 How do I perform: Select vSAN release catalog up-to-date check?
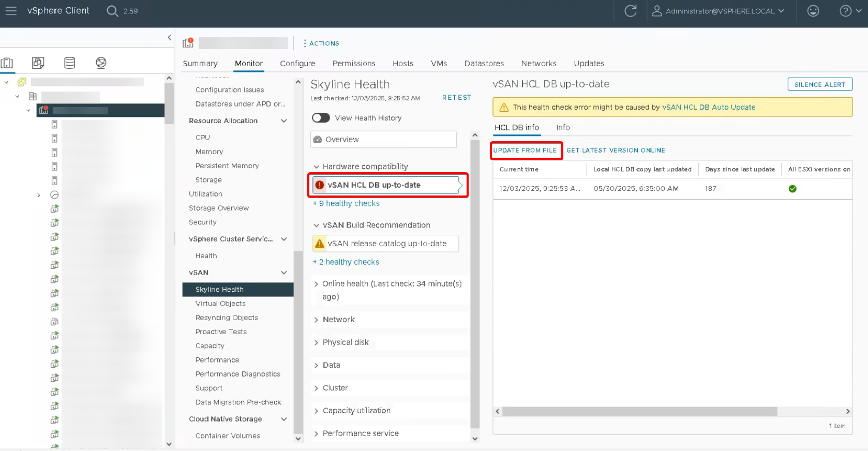coord(386,244)
